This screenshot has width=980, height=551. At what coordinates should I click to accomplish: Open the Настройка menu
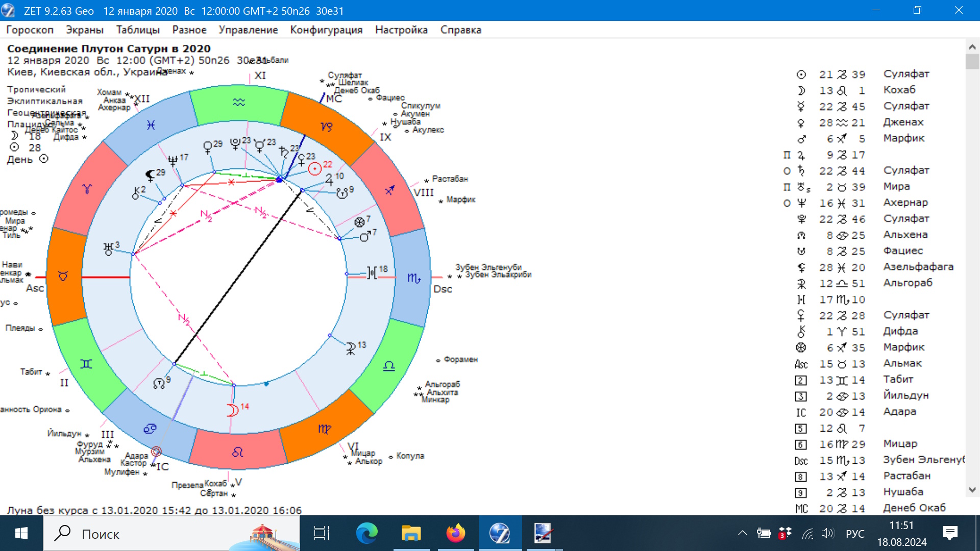401,30
